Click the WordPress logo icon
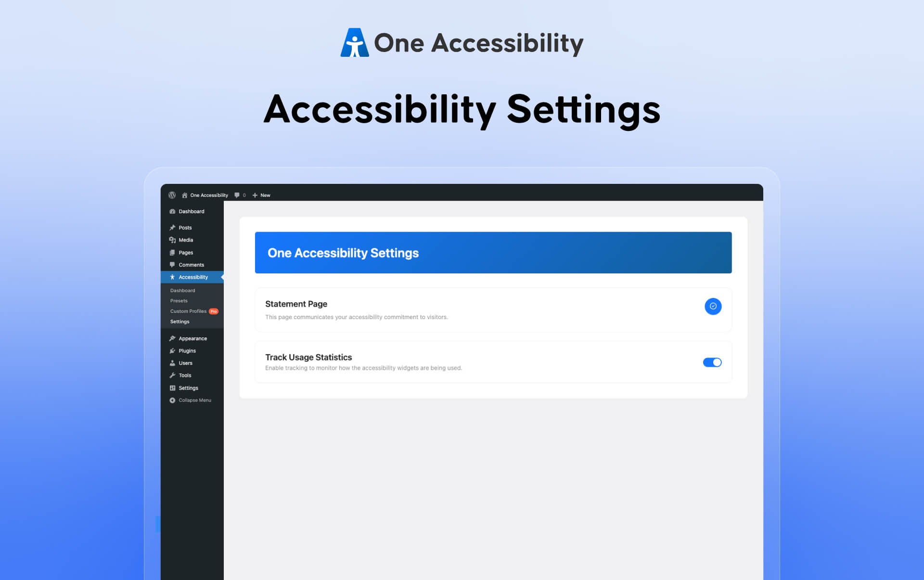Image resolution: width=924 pixels, height=580 pixels. tap(172, 195)
